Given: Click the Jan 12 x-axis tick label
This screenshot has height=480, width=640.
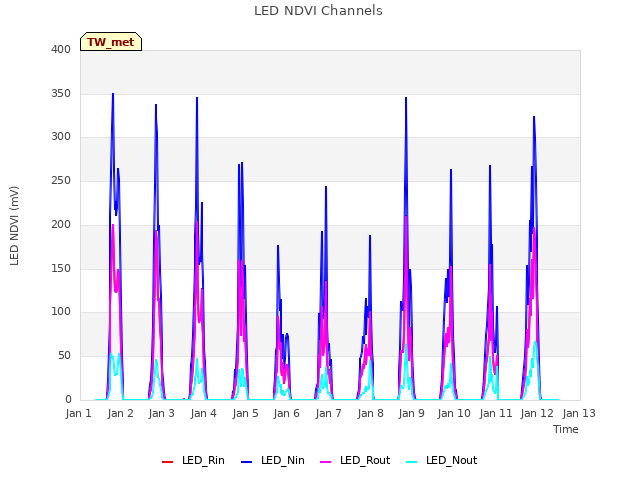Looking at the screenshot, I should point(537,413).
